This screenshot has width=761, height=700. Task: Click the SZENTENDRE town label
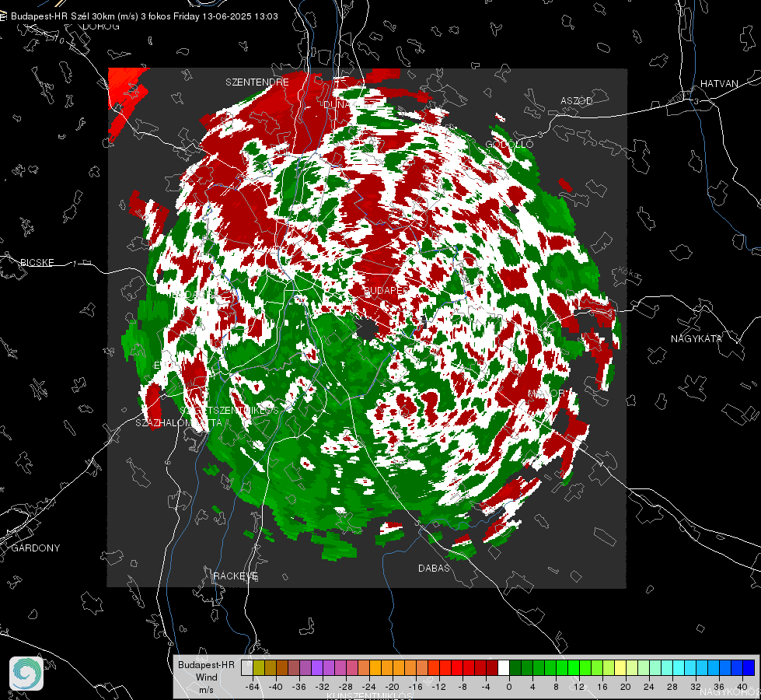pyautogui.click(x=257, y=82)
